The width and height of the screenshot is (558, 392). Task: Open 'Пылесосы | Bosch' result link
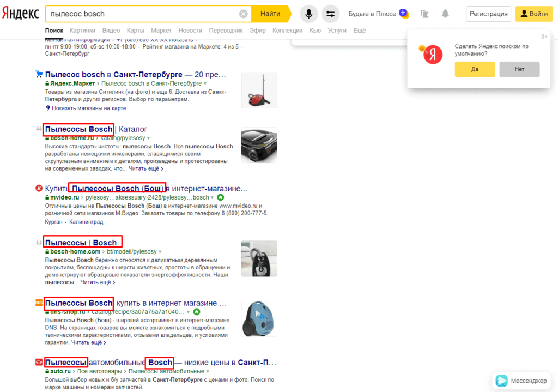81,243
